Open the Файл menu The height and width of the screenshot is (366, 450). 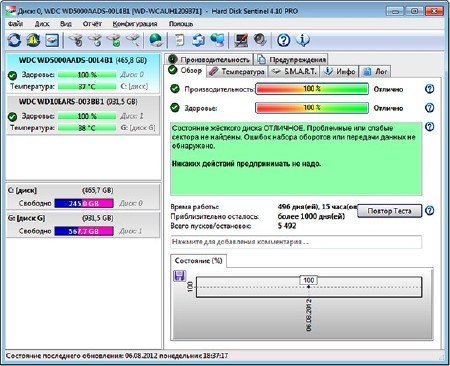[15, 24]
